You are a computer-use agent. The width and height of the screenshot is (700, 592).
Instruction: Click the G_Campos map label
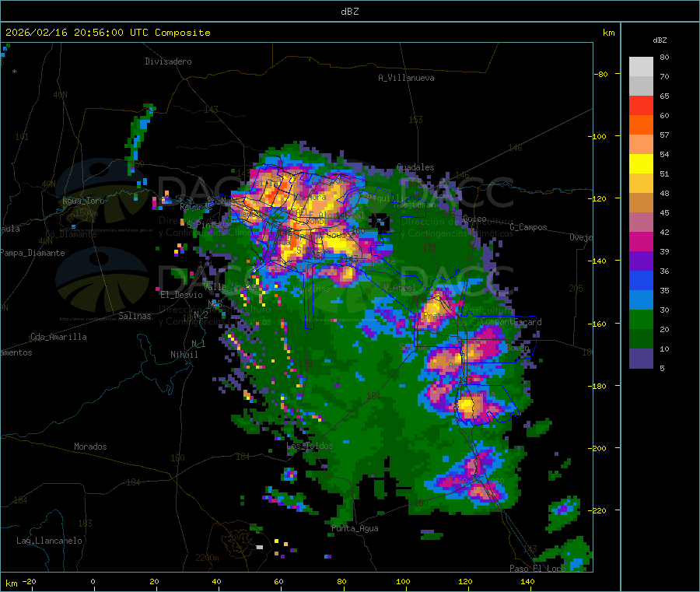528,227
